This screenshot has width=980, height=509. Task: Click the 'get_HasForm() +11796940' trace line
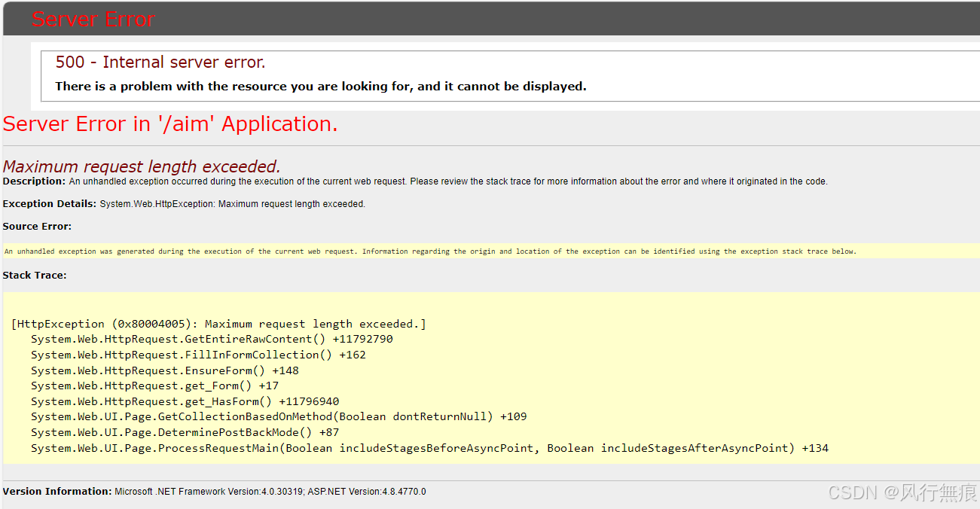tap(185, 401)
